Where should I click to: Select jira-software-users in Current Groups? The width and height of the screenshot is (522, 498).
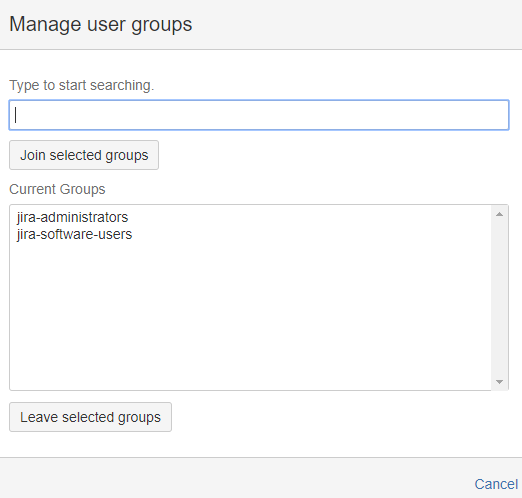click(74, 234)
